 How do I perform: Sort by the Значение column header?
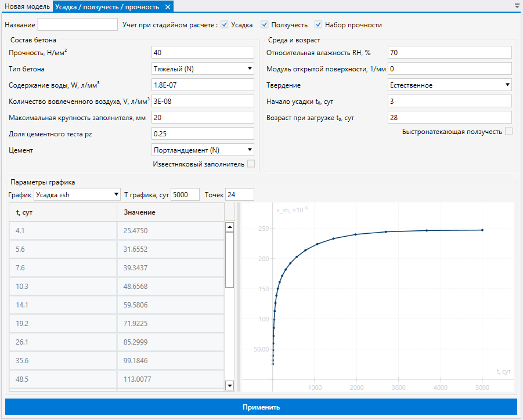[x=171, y=212]
